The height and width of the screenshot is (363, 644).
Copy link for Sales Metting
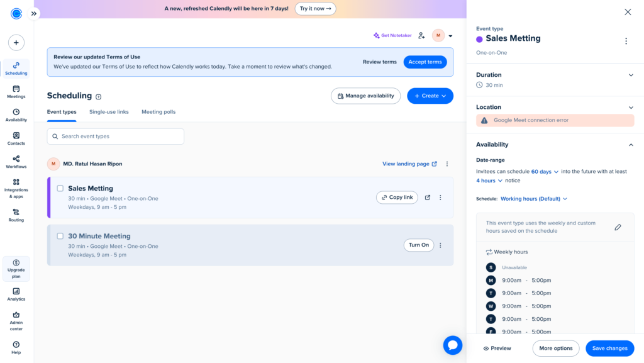[397, 198]
